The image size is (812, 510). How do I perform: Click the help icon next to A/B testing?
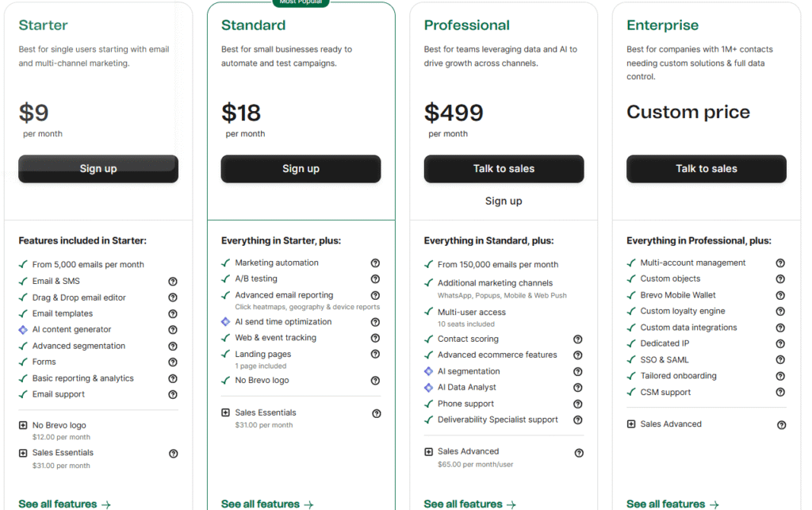click(x=376, y=279)
